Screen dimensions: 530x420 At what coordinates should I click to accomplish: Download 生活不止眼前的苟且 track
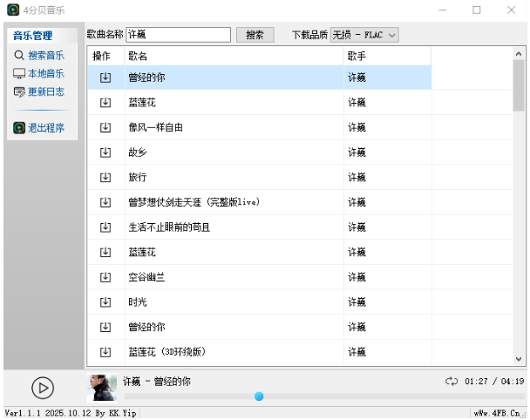click(105, 227)
